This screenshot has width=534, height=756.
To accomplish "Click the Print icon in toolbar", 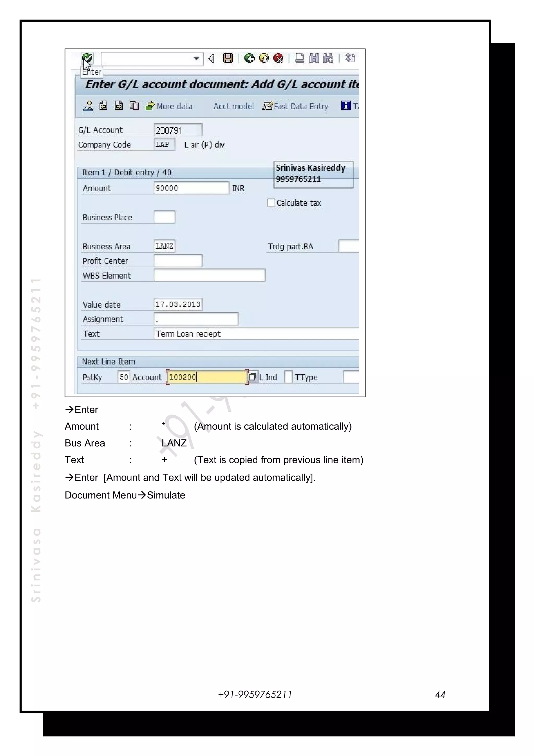I will pos(299,58).
